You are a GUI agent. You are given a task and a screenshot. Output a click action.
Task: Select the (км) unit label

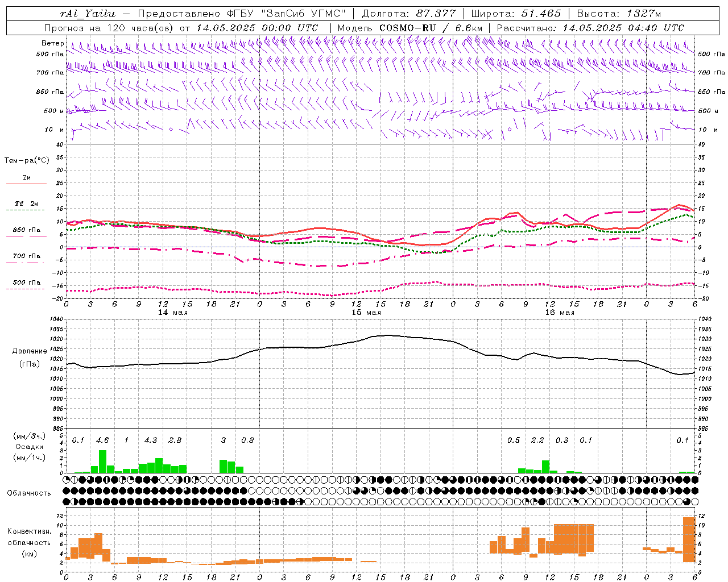[30, 554]
